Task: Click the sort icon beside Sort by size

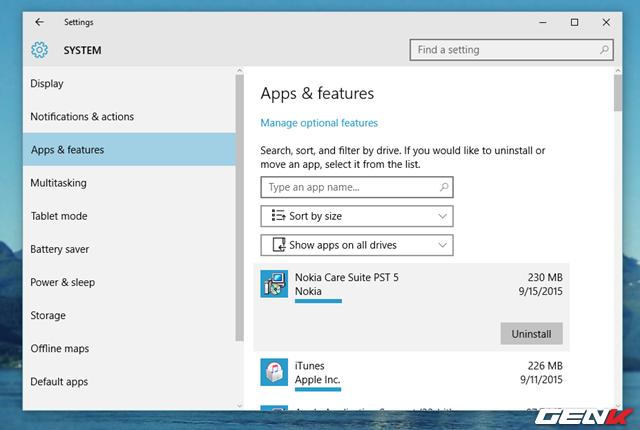Action: coord(278,215)
